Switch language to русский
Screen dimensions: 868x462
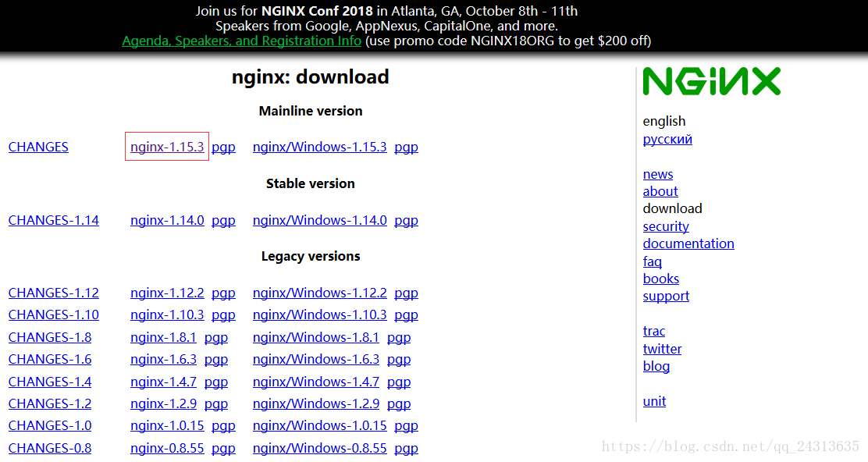point(667,140)
